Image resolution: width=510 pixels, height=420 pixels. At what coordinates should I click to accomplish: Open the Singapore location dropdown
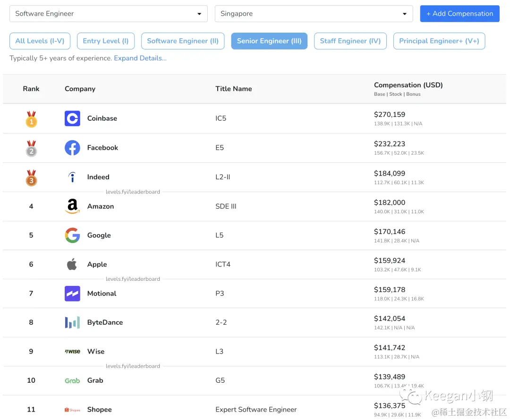(314, 14)
